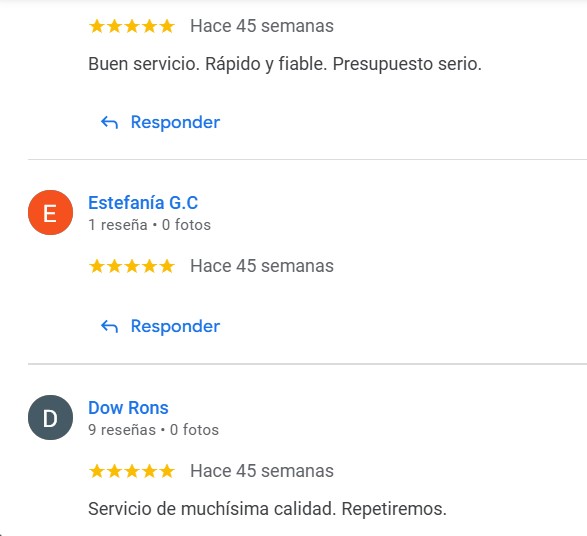Viewport: 587px width, 536px height.
Task: Click the middle star of the "Buen servicio" review rating
Action: pos(132,26)
